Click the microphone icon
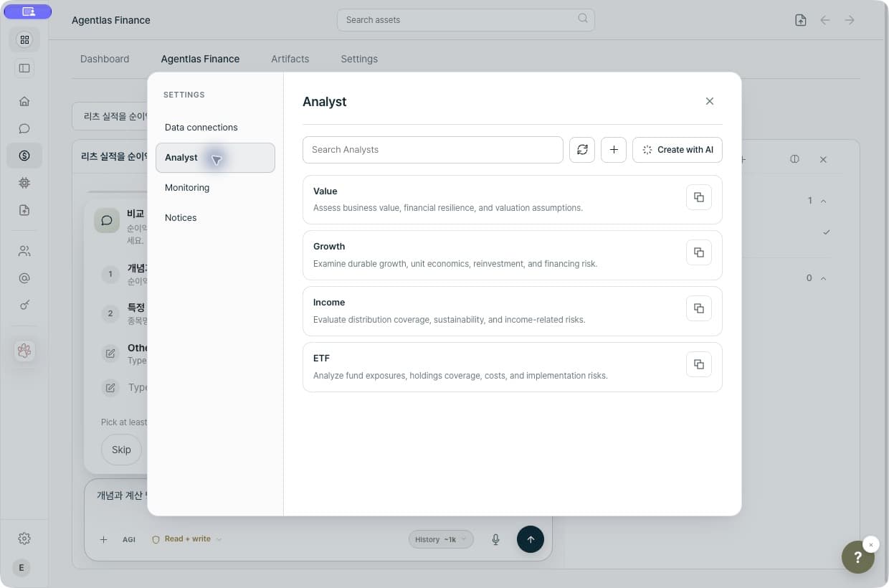 pos(495,539)
